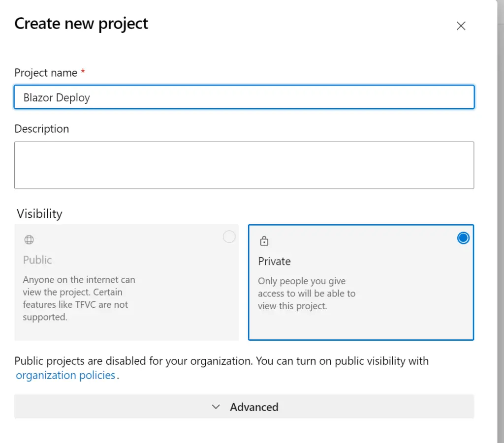Open the organization policies link
Screen dimensions: 504x443
(65, 376)
